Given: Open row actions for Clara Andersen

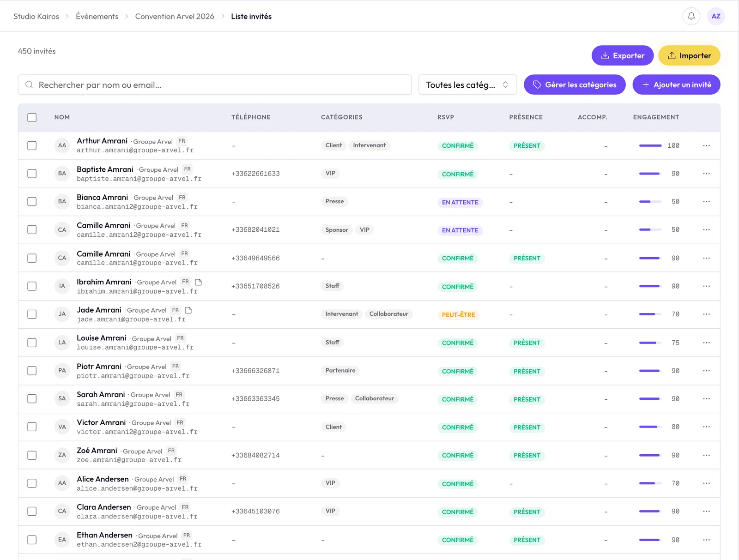Looking at the screenshot, I should tap(706, 512).
